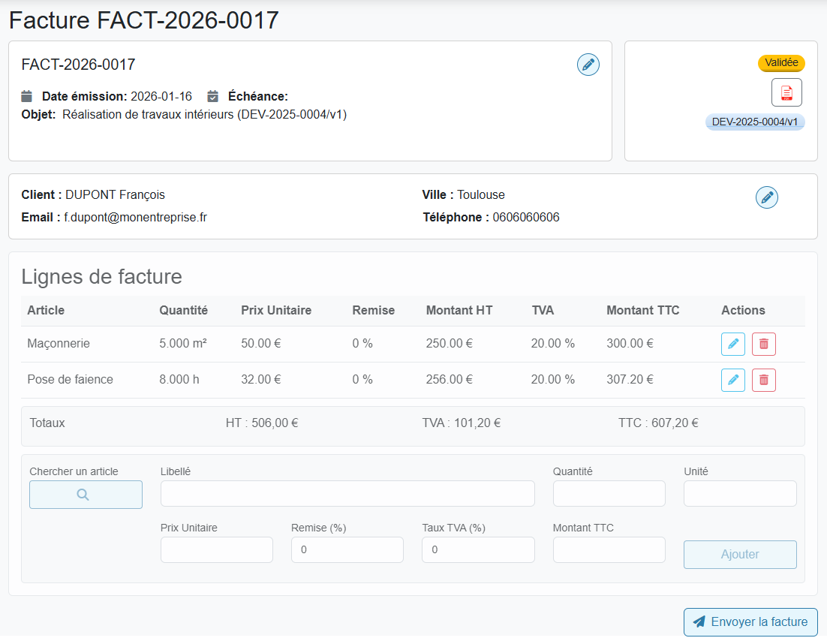This screenshot has width=827, height=644.
Task: Click the Validée status badge
Action: (x=781, y=63)
